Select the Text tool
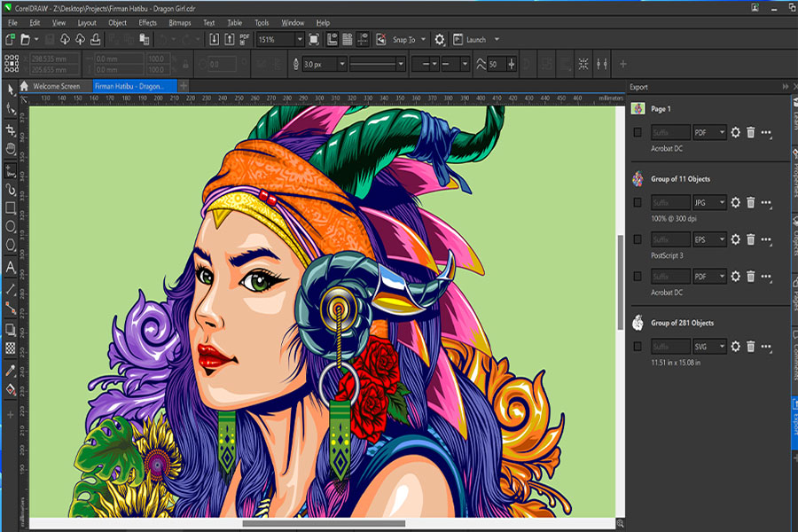798x532 pixels. [11, 267]
